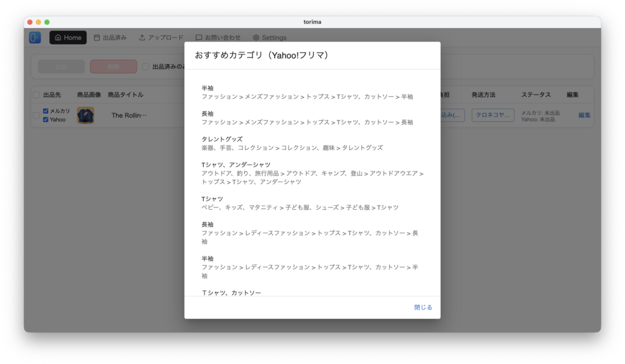The height and width of the screenshot is (364, 625).
Task: Toggle the select-all checkbox in table header
Action: (x=36, y=95)
